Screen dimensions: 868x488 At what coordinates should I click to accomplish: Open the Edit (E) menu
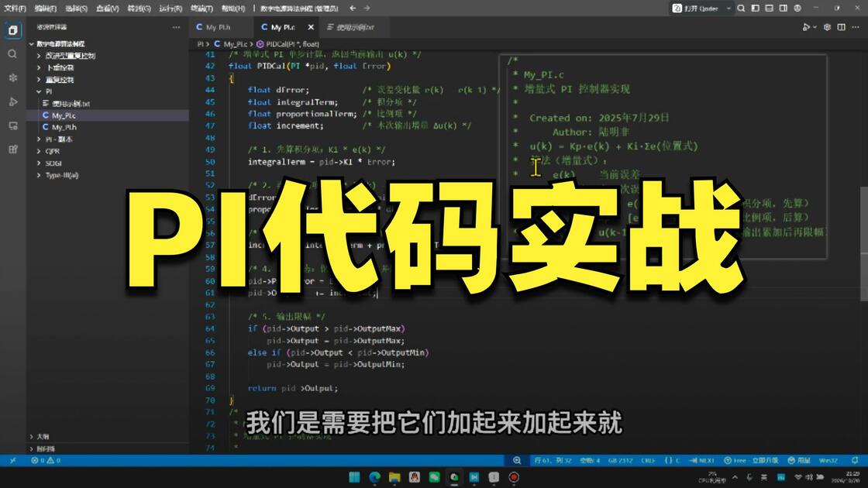(x=46, y=9)
